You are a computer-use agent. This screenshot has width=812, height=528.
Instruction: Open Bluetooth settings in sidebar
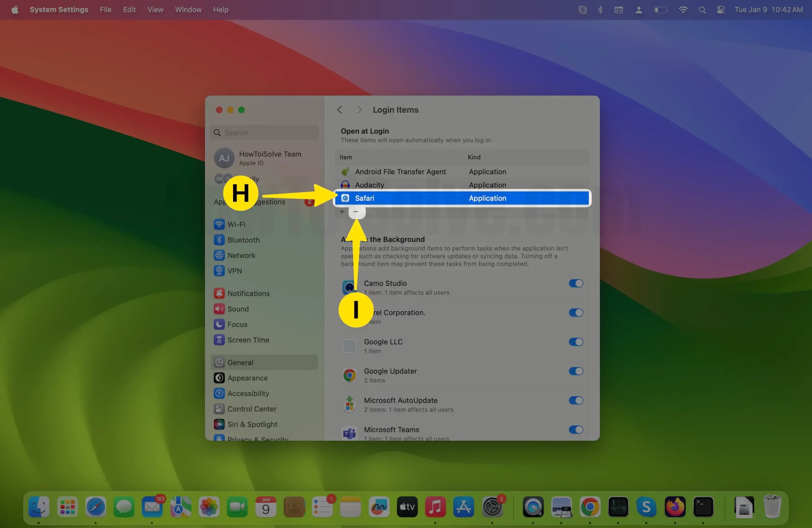[x=243, y=240]
